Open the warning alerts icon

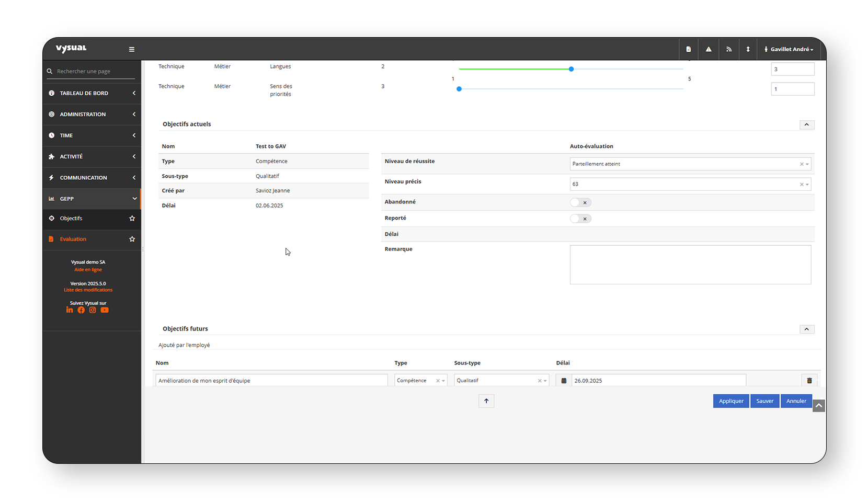[709, 49]
